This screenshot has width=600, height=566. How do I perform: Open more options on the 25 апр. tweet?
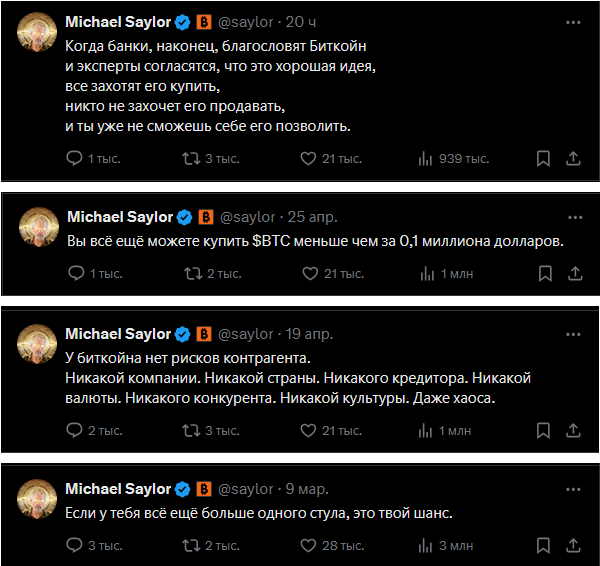coord(574,217)
